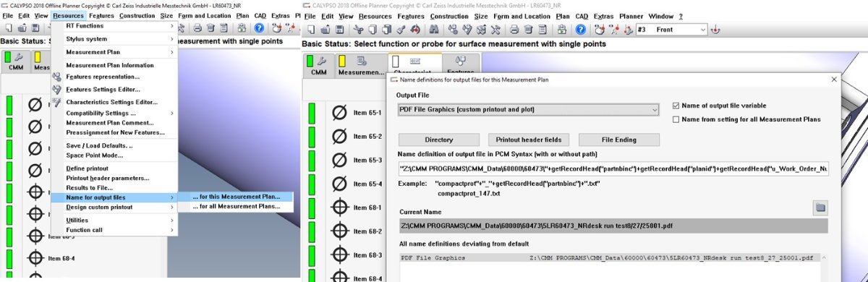Viewport: 868px width, 282px height.
Task: Open the #3 Front view dropdown
Action: pos(672,30)
